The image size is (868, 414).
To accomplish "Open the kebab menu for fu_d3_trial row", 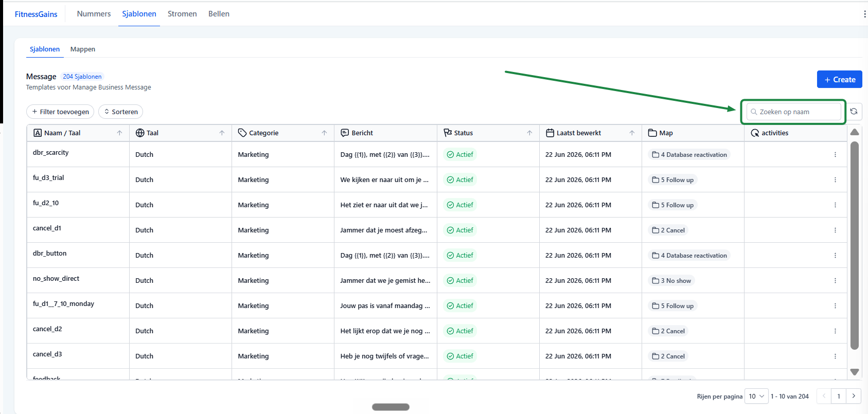I will tap(835, 179).
